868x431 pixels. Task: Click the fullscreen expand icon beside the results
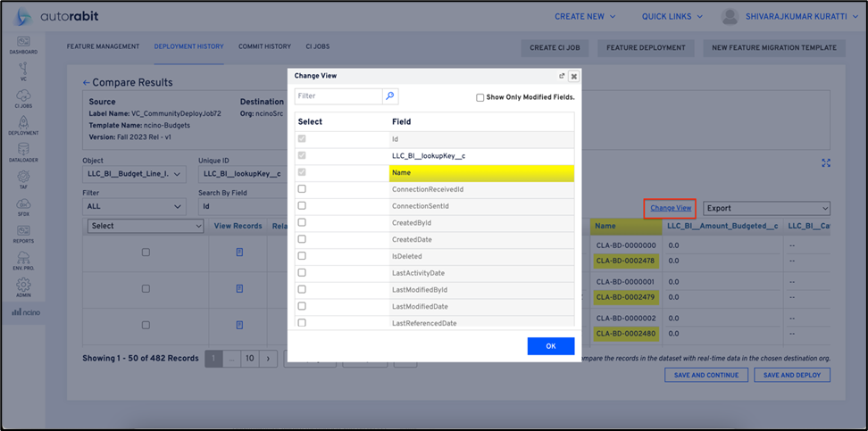[x=826, y=162]
